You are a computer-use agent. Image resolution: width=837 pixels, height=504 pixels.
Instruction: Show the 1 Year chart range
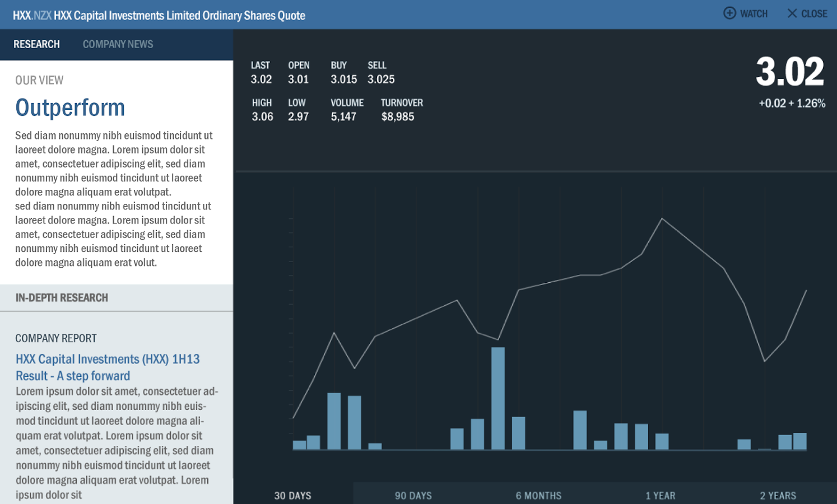coord(661,496)
